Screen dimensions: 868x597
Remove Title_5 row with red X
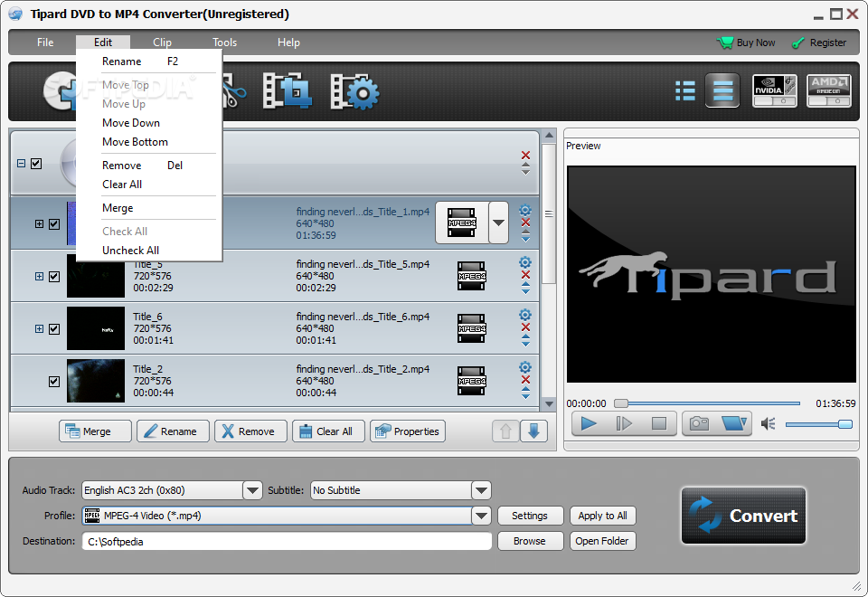[526, 275]
